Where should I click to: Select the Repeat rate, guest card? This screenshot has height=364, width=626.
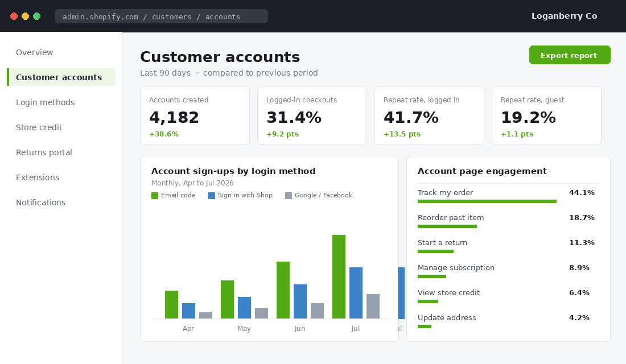point(546,116)
